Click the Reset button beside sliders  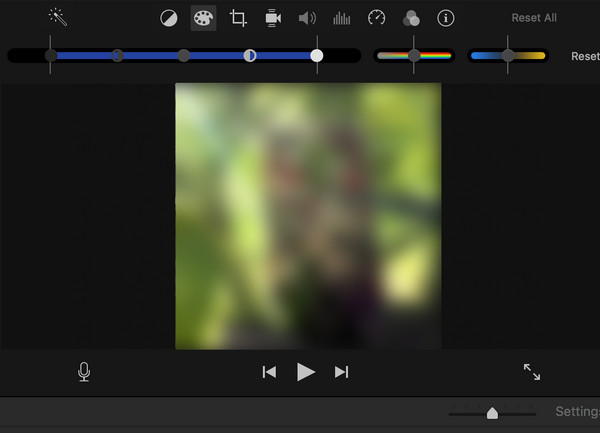point(585,56)
